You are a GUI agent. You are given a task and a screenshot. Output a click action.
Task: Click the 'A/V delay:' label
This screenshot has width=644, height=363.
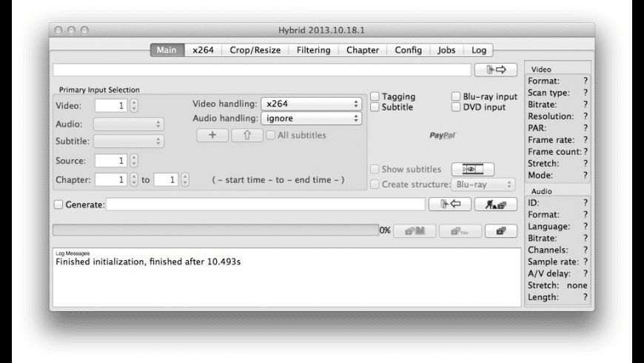pos(549,273)
